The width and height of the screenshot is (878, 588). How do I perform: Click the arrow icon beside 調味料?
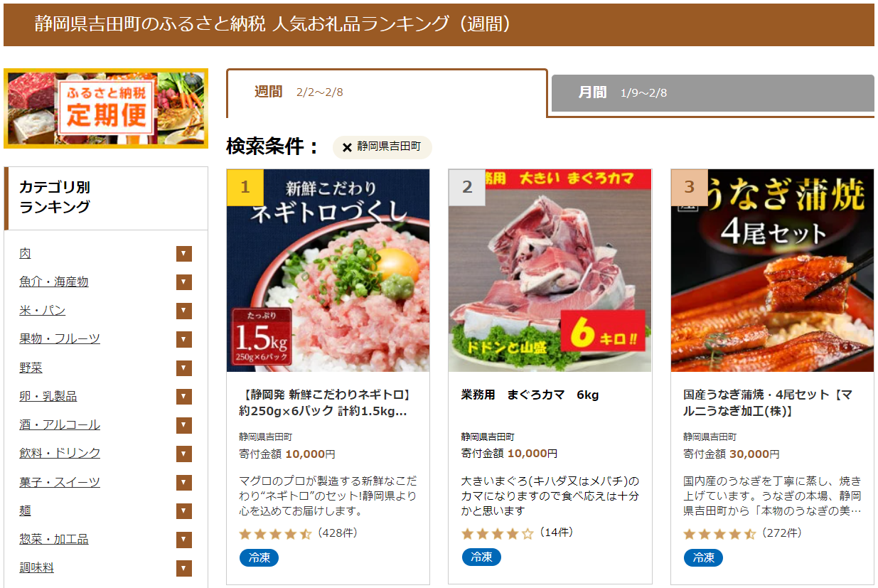pos(184,568)
